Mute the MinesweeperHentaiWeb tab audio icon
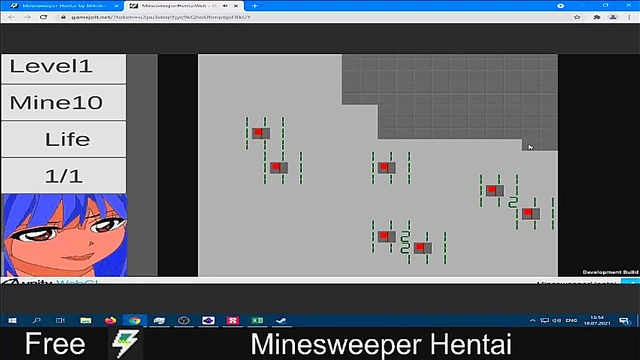The height and width of the screenshot is (360, 640). pos(225,6)
